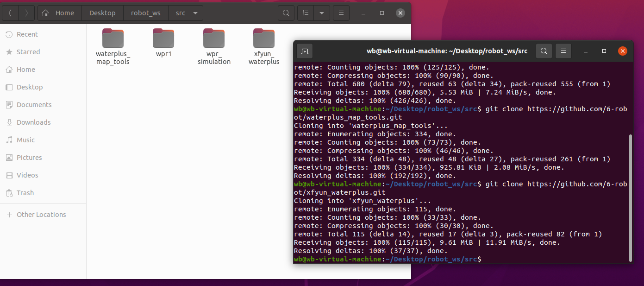Image resolution: width=644 pixels, height=286 pixels.
Task: Click the terminal title bar text
Action: [447, 51]
